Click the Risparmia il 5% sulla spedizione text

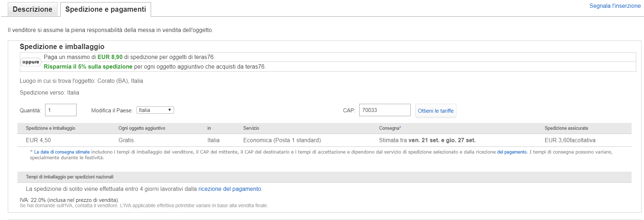coord(88,67)
